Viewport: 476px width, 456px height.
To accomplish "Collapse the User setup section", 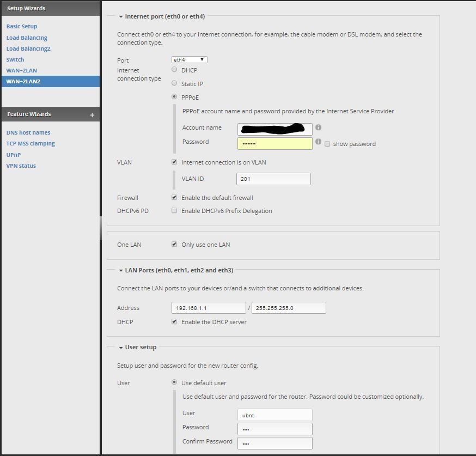I will [121, 348].
